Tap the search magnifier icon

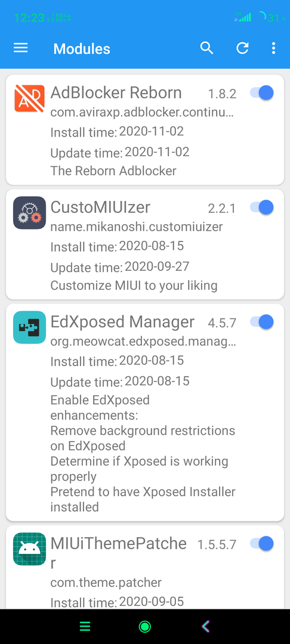pos(206,48)
